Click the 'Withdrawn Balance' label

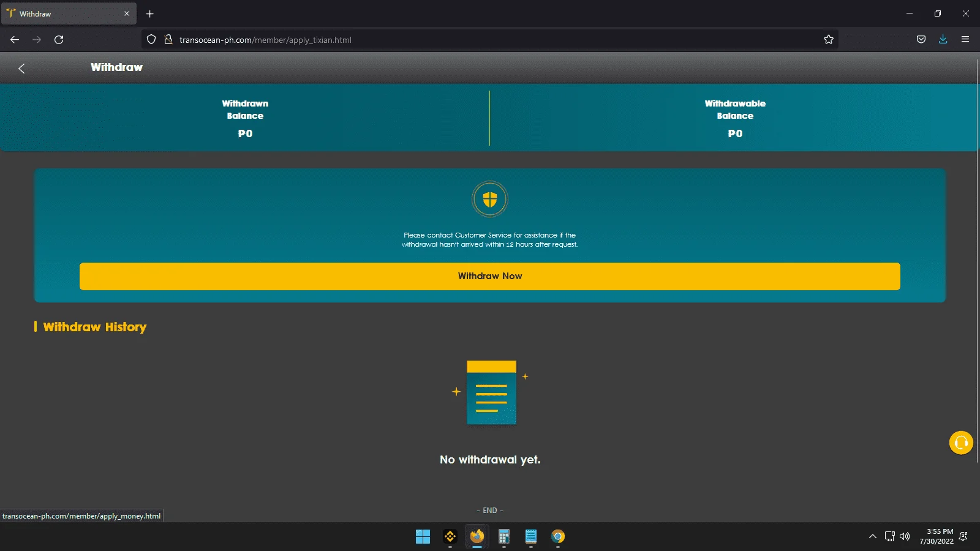pyautogui.click(x=245, y=110)
